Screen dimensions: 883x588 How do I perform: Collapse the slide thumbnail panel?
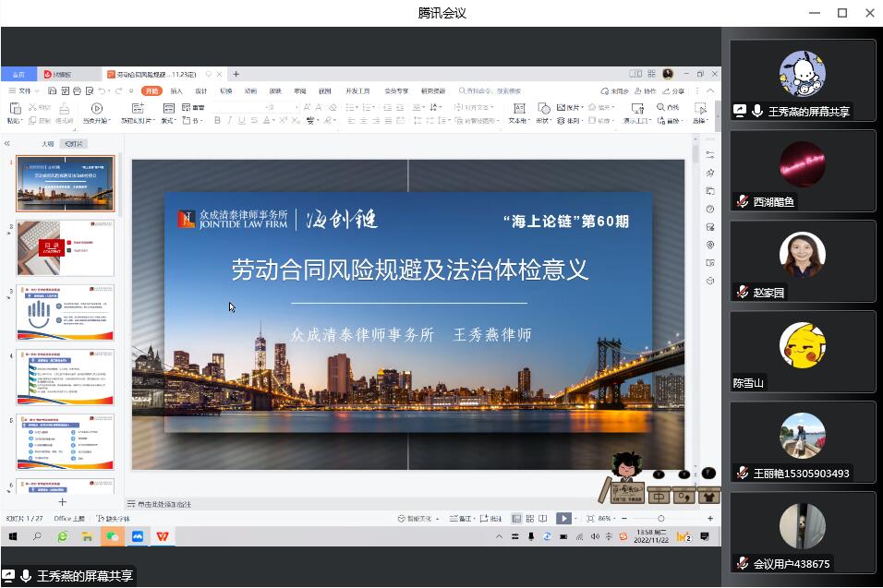point(6,143)
